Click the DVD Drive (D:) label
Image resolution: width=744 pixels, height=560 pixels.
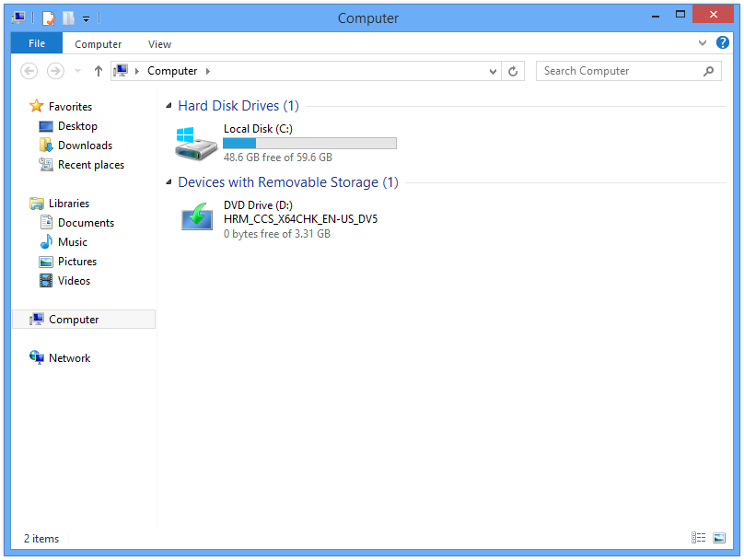258,205
